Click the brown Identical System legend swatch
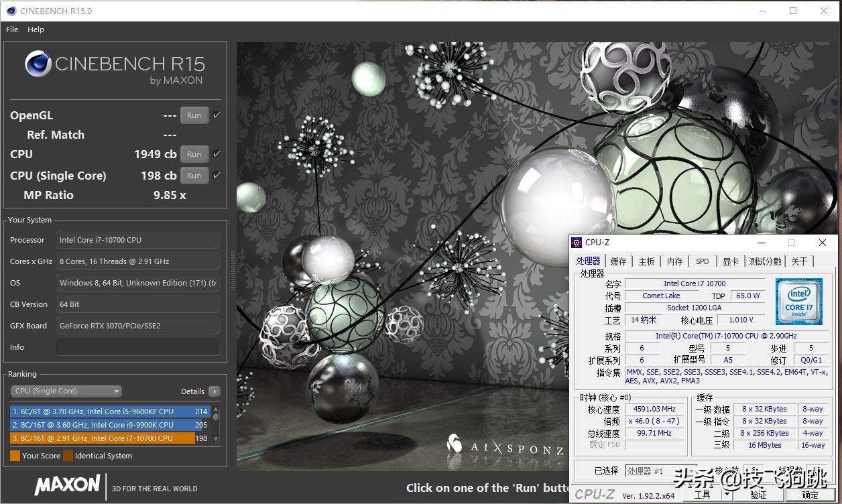This screenshot has height=504, width=842. point(68,456)
